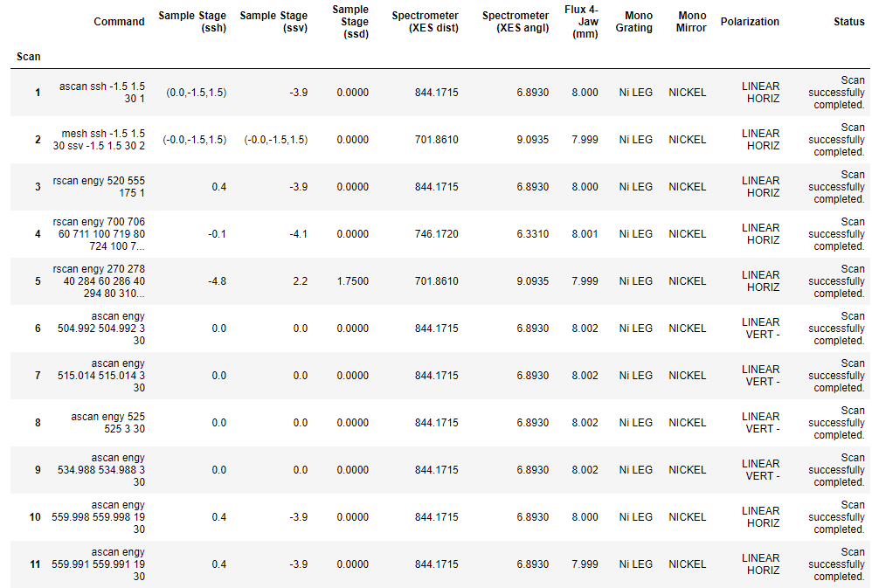Click ssv value -4.1 in scan 4
Viewport: 872px width, 588px height.
pos(299,234)
